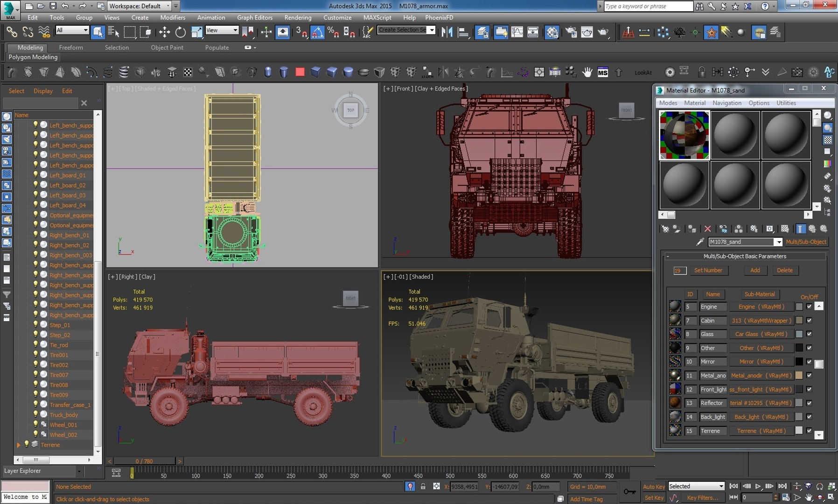
Task: Select the Select and Link tool
Action: (x=11, y=32)
